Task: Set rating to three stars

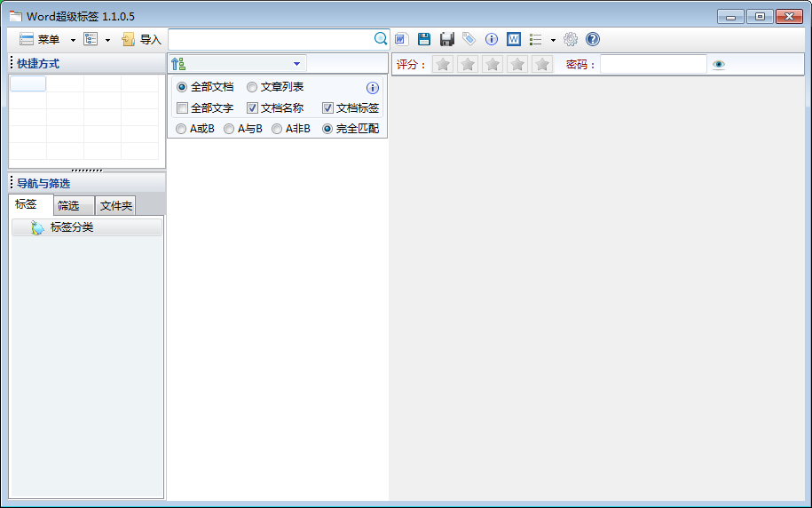Action: click(x=493, y=64)
